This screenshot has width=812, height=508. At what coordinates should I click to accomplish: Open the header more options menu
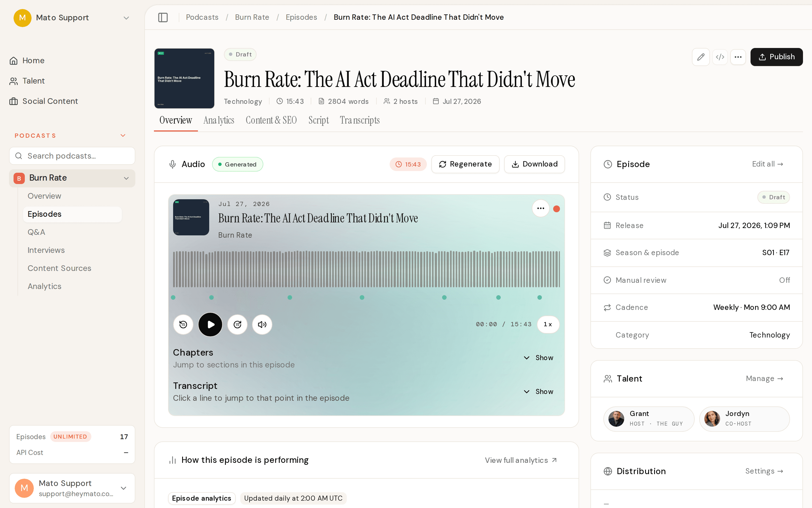point(738,57)
